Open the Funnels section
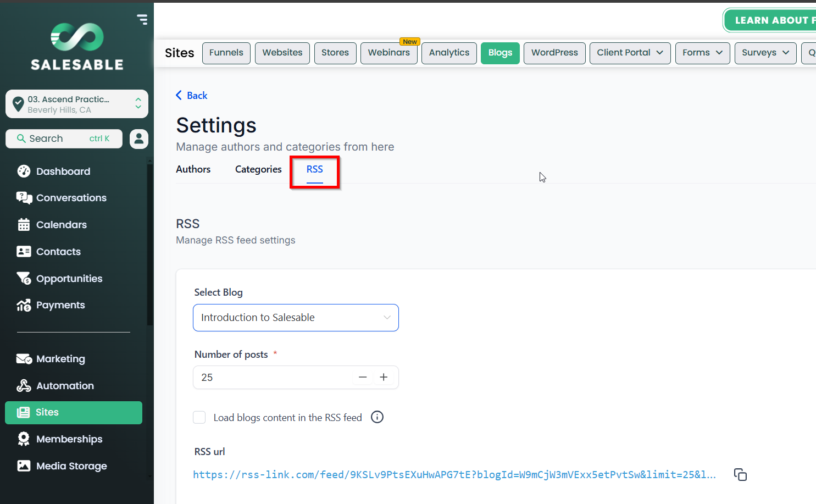This screenshot has width=816, height=504. coord(226,53)
